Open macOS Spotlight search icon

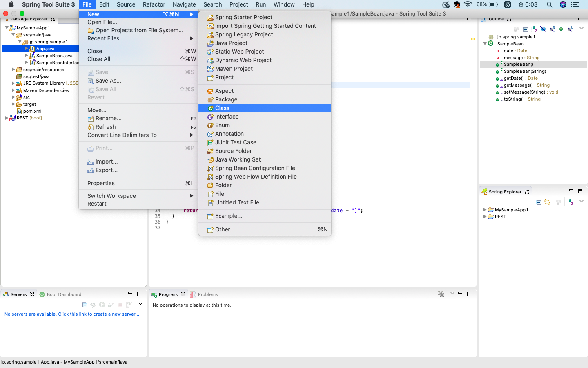point(550,4)
